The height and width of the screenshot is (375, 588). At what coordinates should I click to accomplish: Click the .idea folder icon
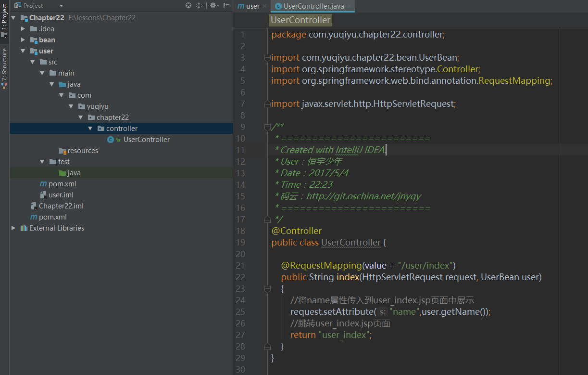tap(33, 29)
